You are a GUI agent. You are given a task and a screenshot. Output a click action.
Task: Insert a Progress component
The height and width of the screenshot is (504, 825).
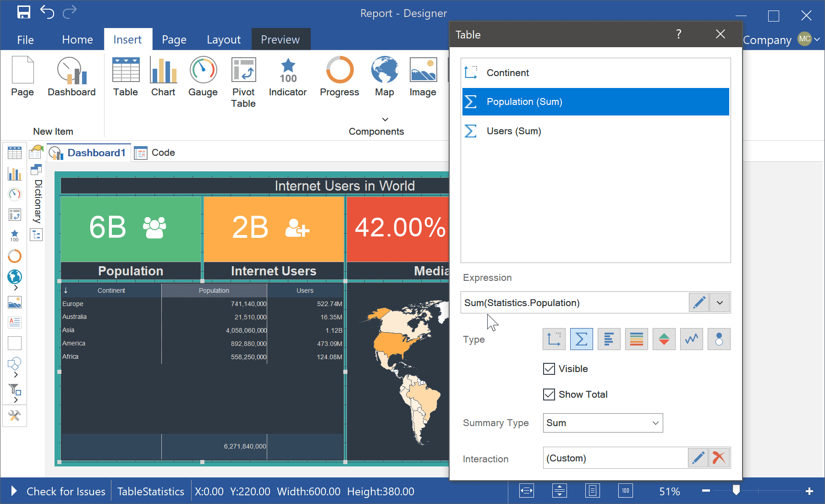[340, 77]
